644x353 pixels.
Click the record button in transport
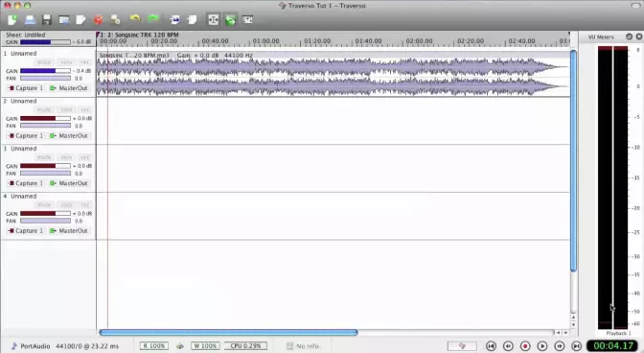525,346
